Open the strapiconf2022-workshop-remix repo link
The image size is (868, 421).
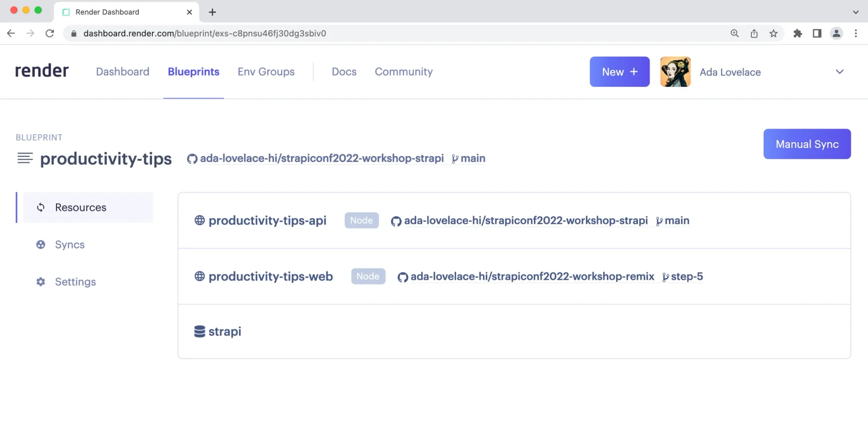(x=532, y=276)
